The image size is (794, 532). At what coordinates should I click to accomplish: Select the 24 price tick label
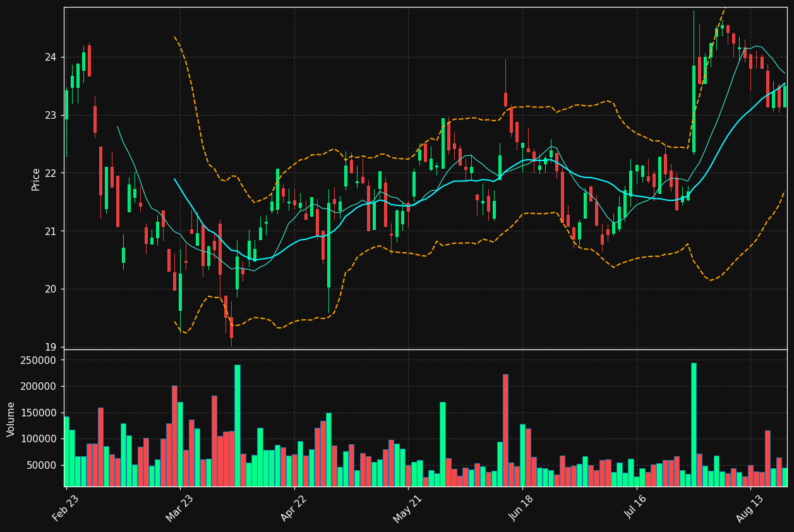pyautogui.click(x=50, y=57)
